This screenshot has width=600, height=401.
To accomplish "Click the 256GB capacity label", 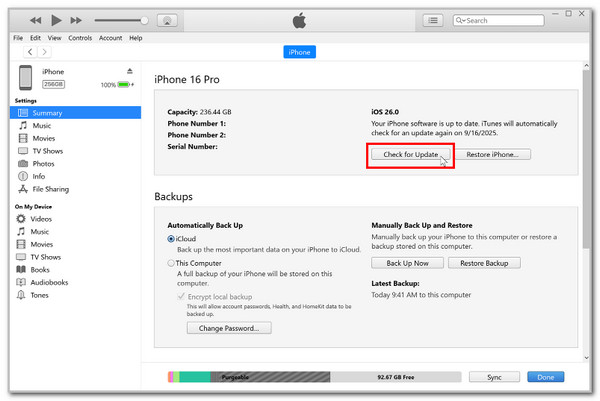I will pos(53,84).
